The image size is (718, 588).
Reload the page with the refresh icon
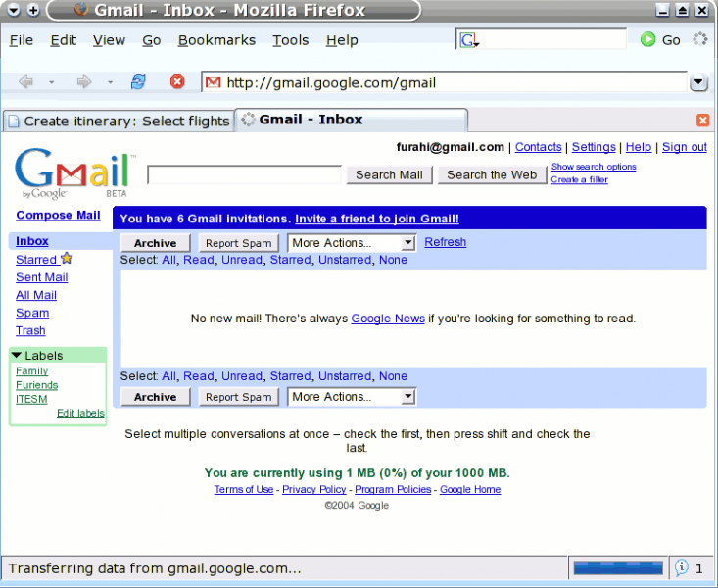[138, 82]
